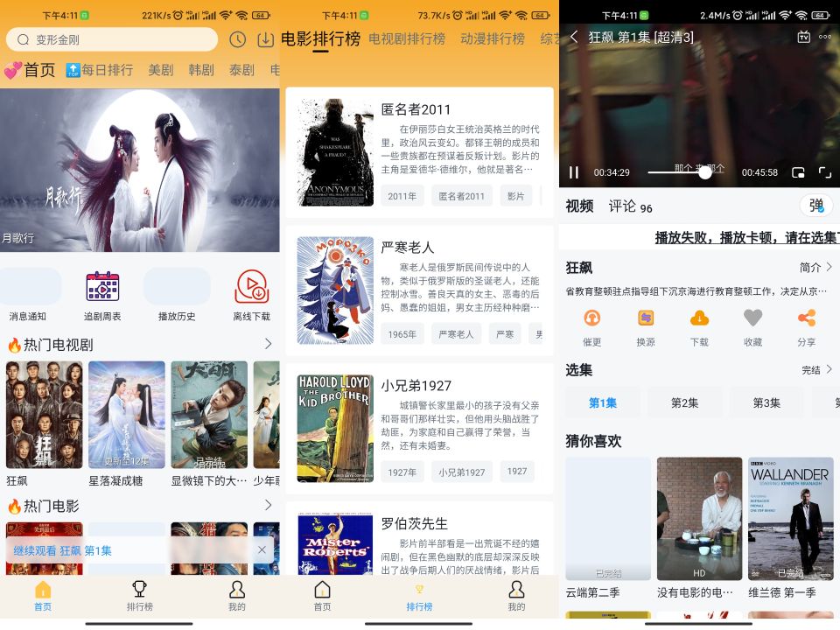This screenshot has height=630, width=840.
Task: Select episode 第2集
Action: click(x=684, y=402)
